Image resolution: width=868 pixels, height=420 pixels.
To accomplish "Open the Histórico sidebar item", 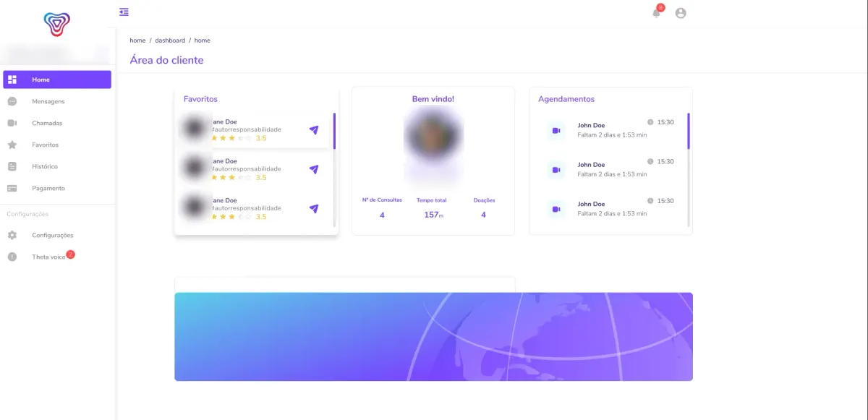I will 57,166.
